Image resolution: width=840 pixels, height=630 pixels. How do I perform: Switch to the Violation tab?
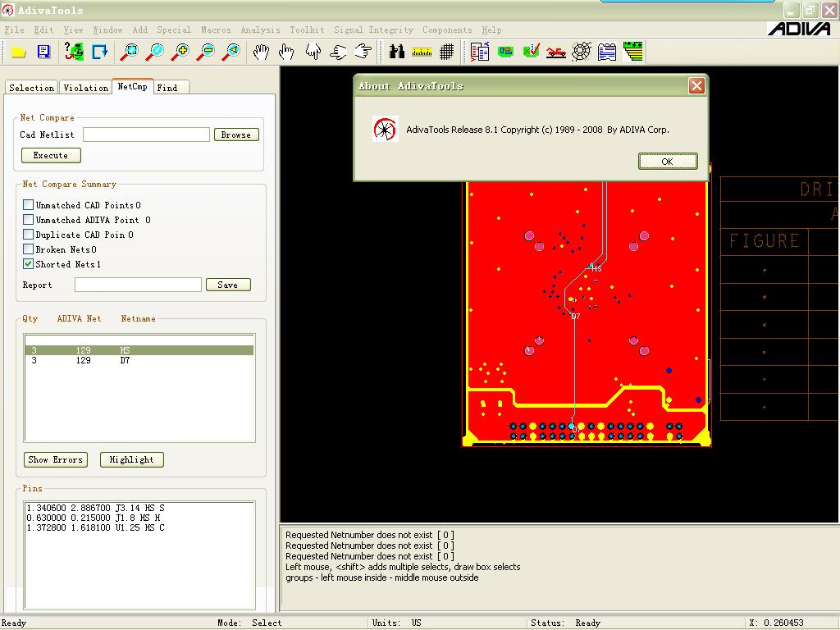[x=85, y=88]
